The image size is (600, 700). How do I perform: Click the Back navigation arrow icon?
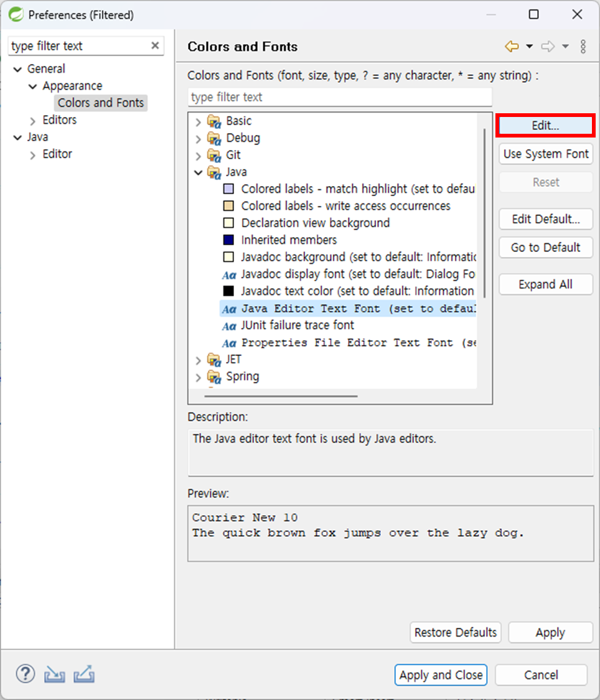(x=512, y=46)
